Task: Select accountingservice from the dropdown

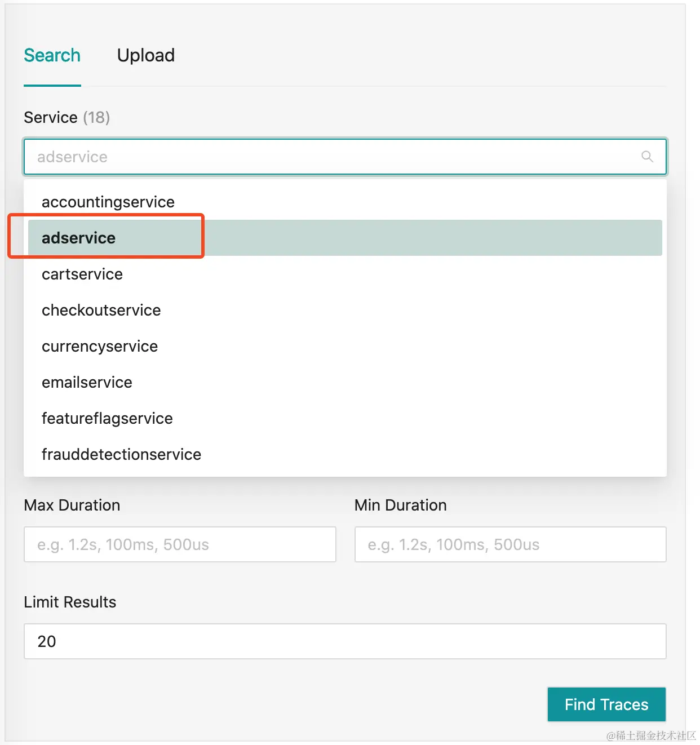Action: click(108, 202)
